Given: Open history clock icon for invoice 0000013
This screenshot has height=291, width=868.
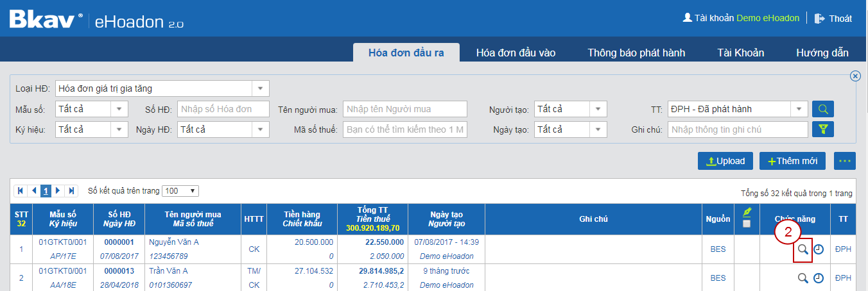Looking at the screenshot, I should pyautogui.click(x=819, y=278).
